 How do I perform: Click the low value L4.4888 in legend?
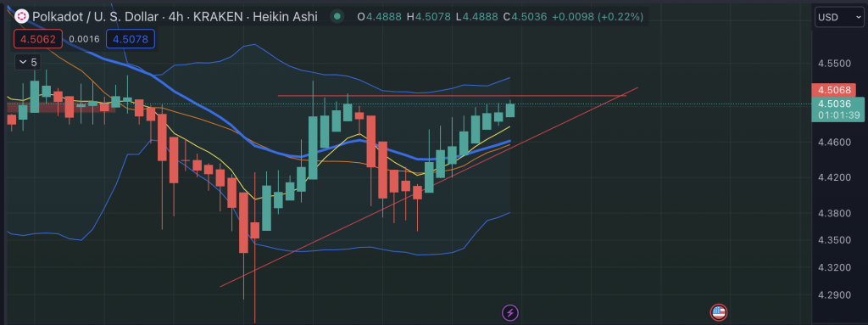tap(477, 17)
